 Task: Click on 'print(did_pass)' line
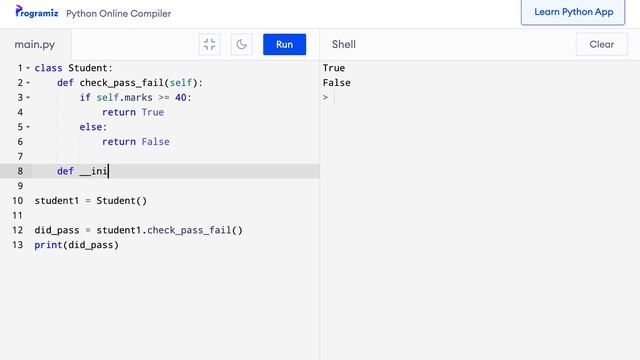(x=77, y=245)
